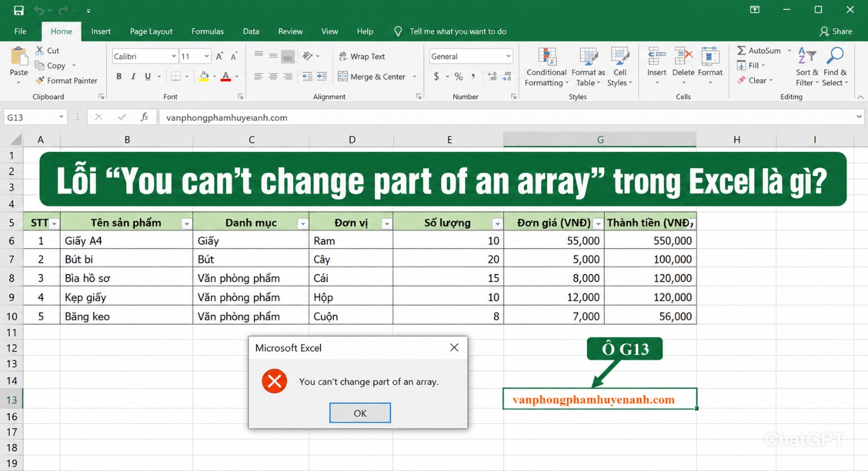The height and width of the screenshot is (471, 868).
Task: Click Increase Indent icon
Action: [322, 76]
